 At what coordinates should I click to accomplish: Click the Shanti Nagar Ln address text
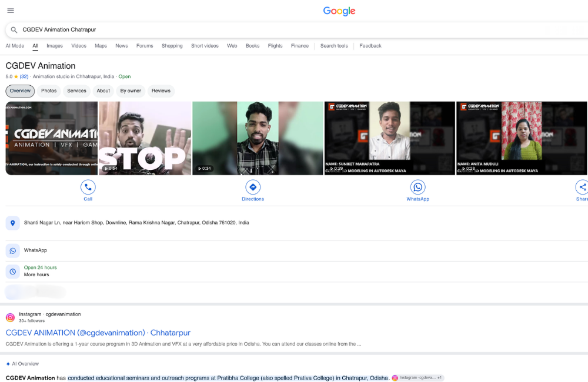point(136,223)
